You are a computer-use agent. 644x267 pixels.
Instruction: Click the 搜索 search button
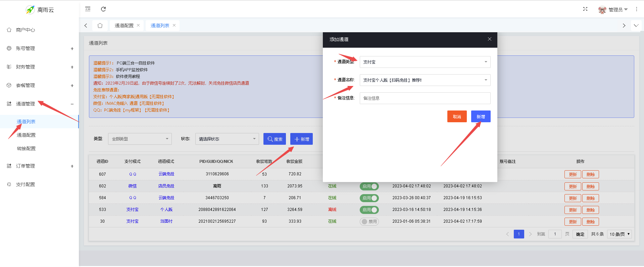click(x=275, y=139)
